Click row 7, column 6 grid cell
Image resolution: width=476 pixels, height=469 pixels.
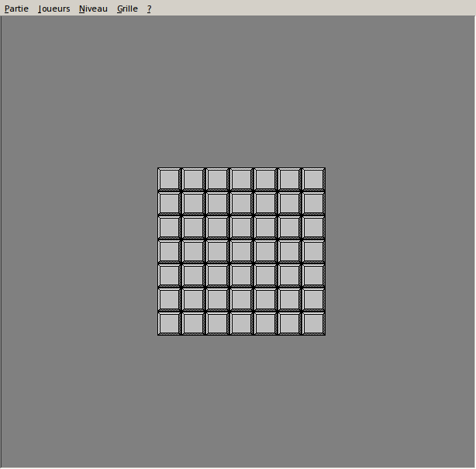click(289, 323)
